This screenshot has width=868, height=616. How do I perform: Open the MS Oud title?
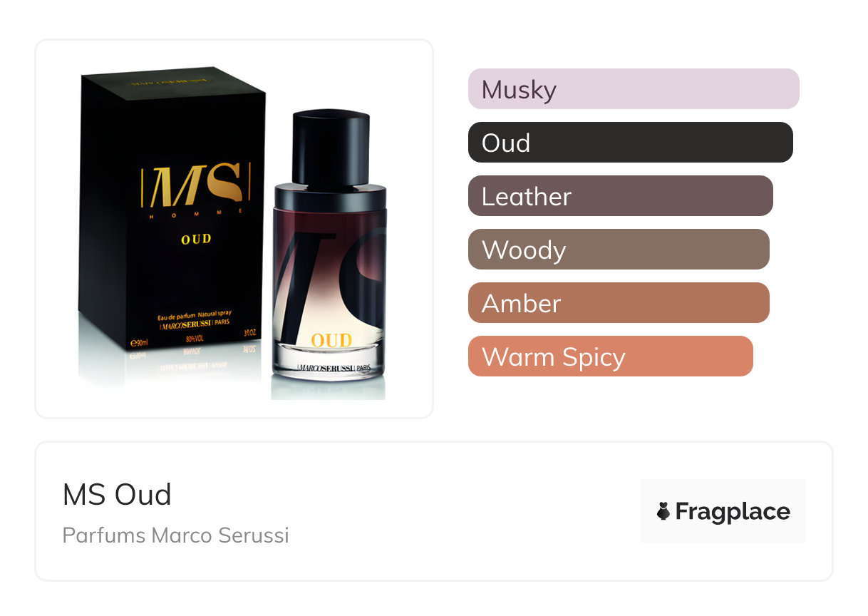click(117, 495)
